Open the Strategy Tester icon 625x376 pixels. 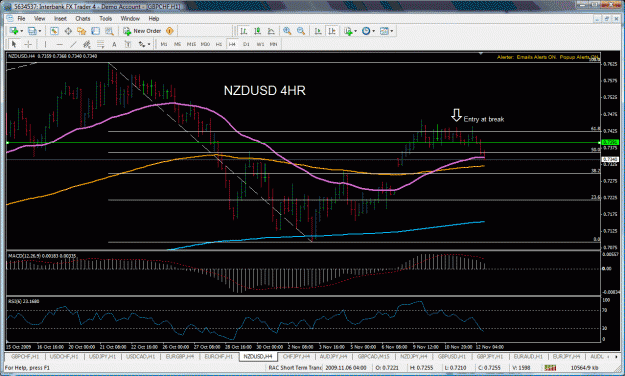(x=109, y=31)
